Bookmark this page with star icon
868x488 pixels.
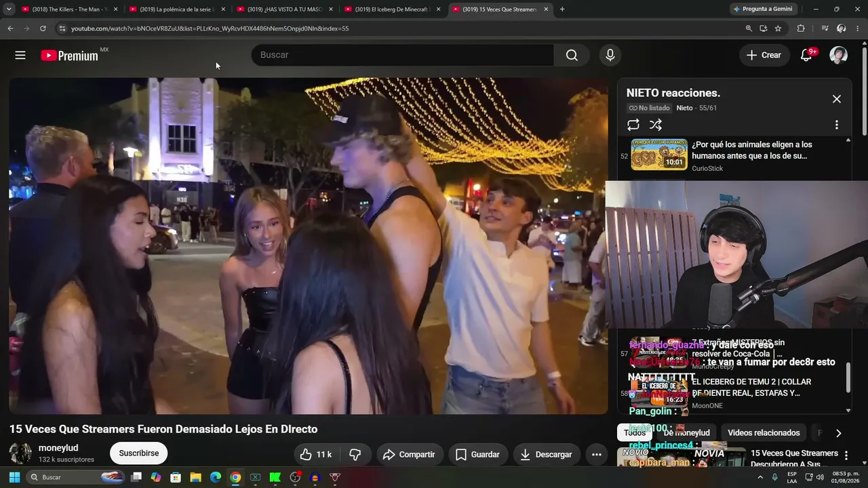click(x=778, y=28)
